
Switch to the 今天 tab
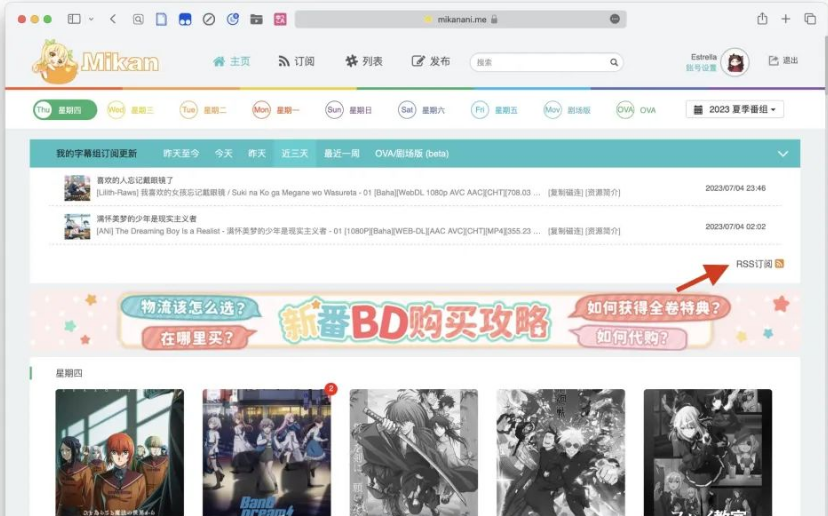[x=223, y=153]
